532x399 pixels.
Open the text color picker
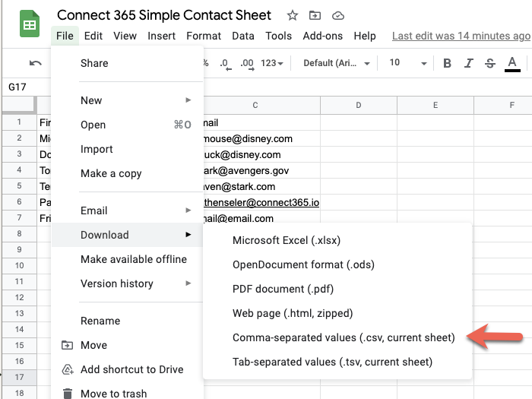[512, 63]
